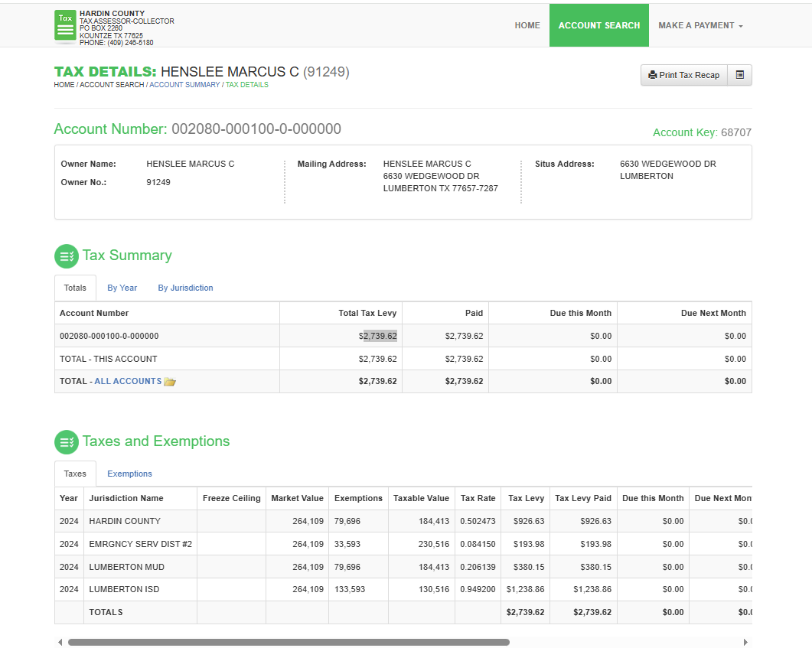The height and width of the screenshot is (648, 812).
Task: Open the Exemptions tab
Action: (129, 474)
